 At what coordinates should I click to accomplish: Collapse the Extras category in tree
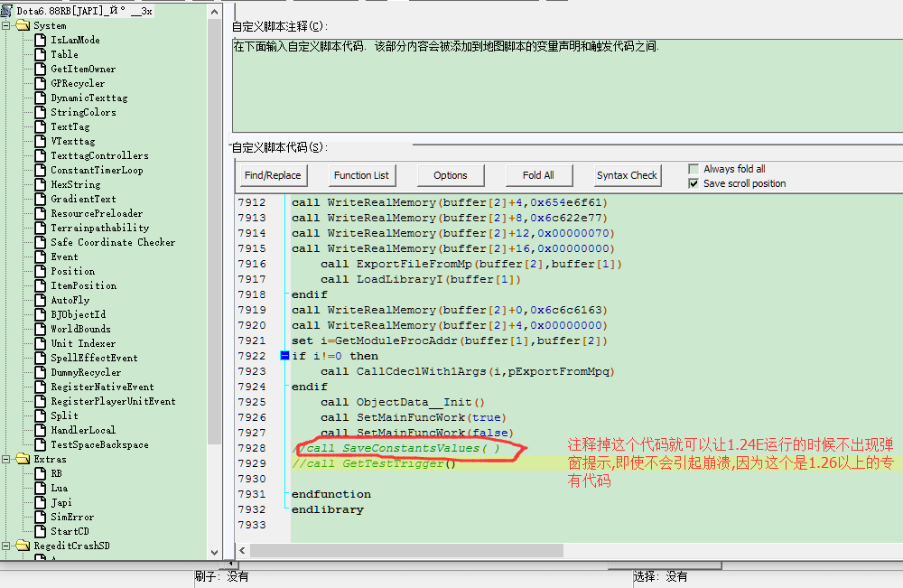pyautogui.click(x=5, y=459)
